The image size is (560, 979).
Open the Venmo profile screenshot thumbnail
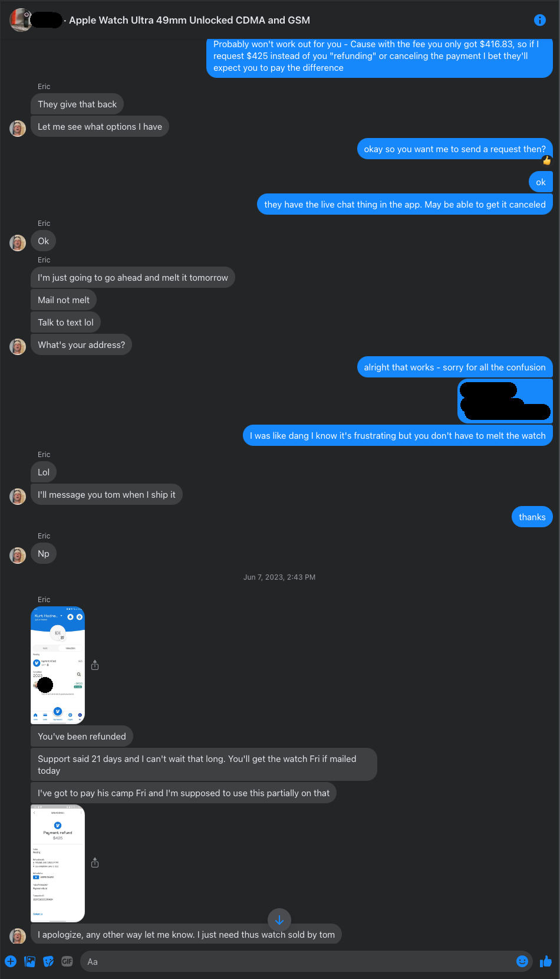(58, 665)
